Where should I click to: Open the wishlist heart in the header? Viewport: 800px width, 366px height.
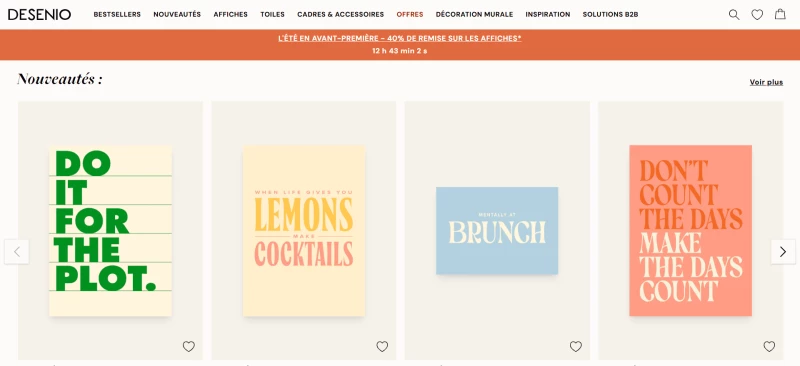tap(757, 15)
